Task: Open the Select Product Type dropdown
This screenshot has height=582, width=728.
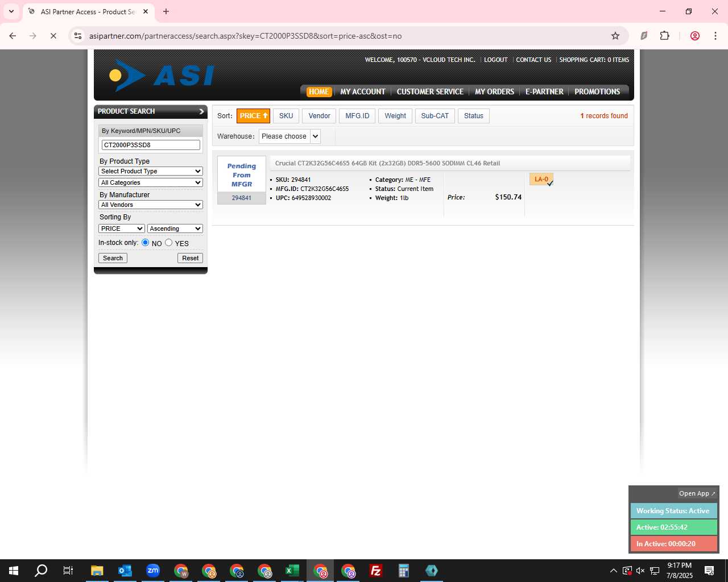Action: [151, 171]
